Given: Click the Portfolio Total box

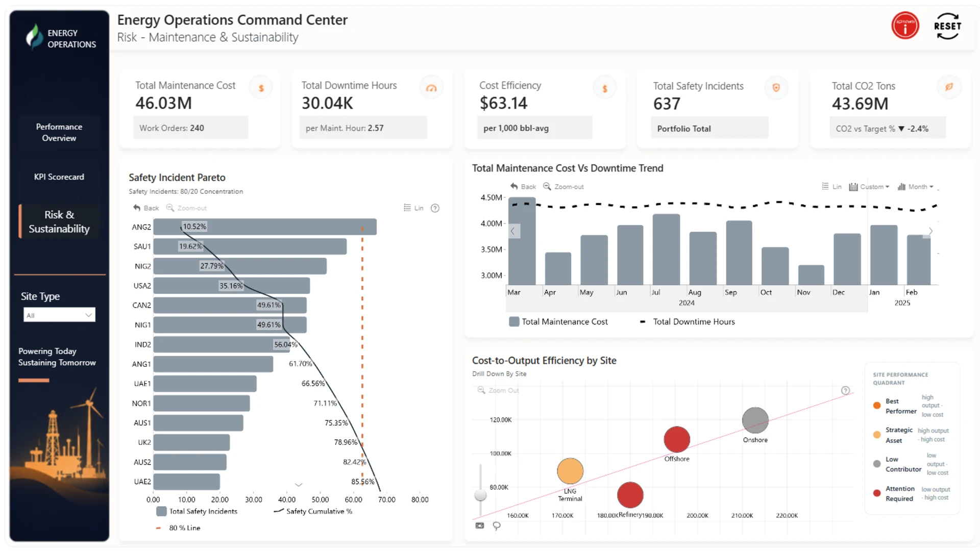Looking at the screenshot, I should click(x=709, y=128).
